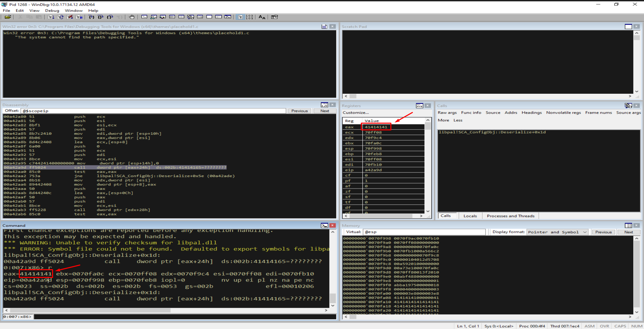Image resolution: width=644 pixels, height=329 pixels.
Task: Click the Go (run) toolbar icon
Action: coord(51,17)
